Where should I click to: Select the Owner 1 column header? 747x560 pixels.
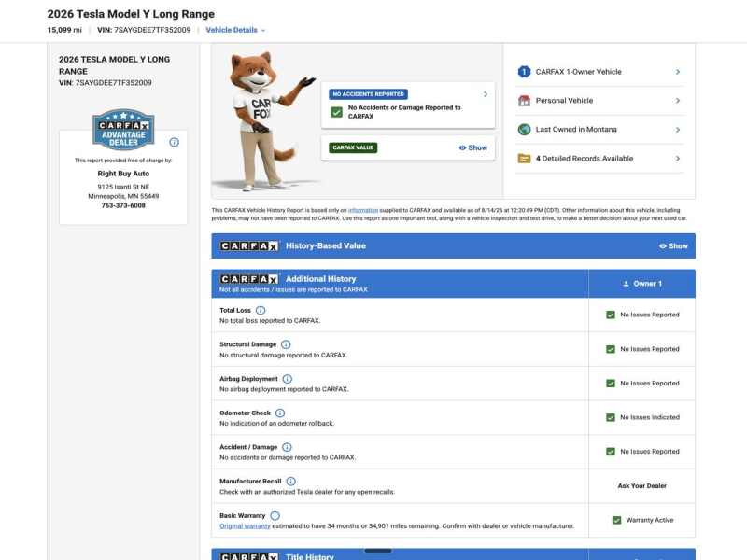pos(642,284)
